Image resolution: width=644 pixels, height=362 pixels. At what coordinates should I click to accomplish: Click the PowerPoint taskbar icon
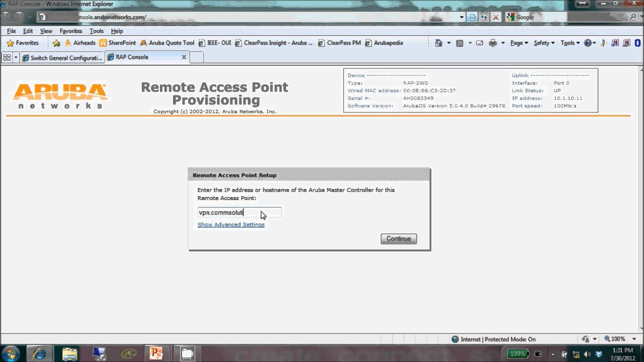157,353
